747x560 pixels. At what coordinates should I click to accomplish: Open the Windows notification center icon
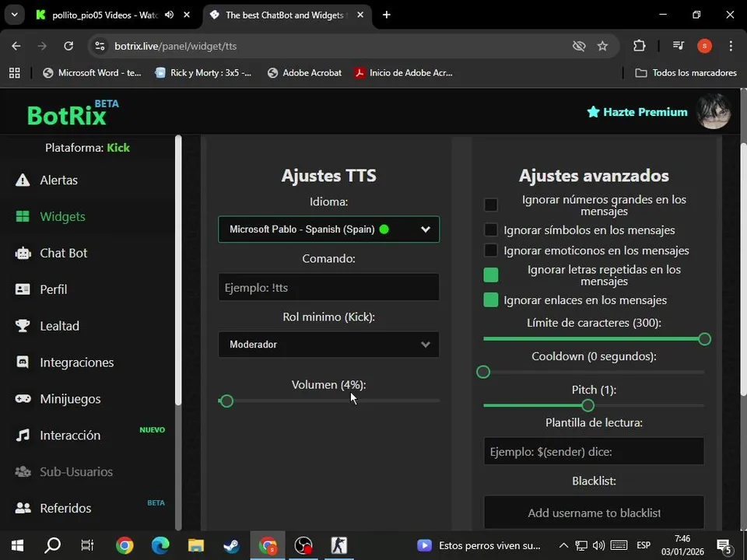point(724,546)
